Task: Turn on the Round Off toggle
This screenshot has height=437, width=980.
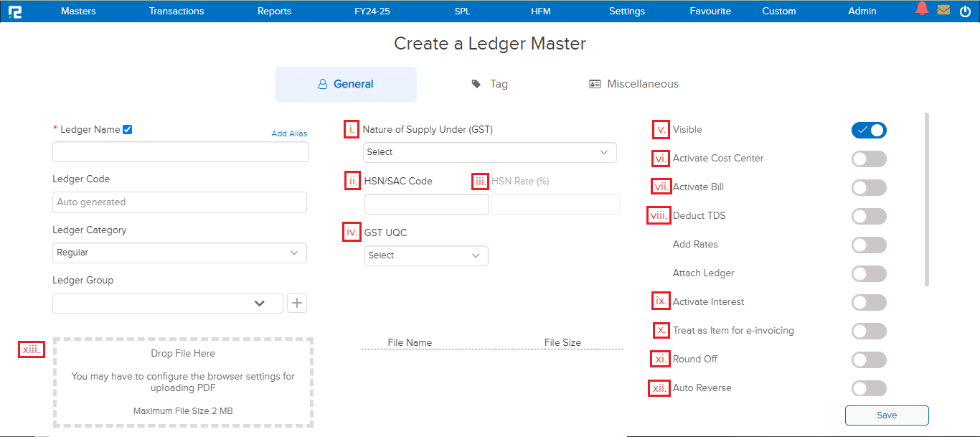Action: 869,360
